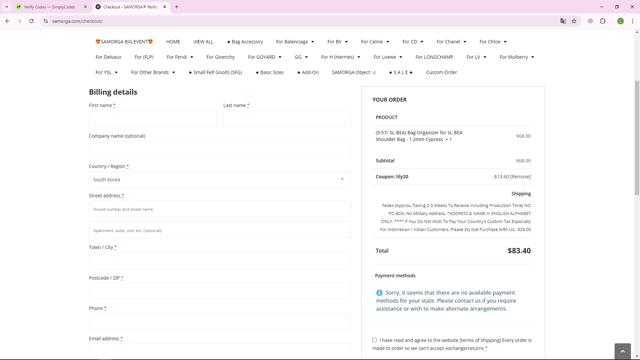
Task: Close the Checkout SAMORGA tab
Action: point(164,7)
